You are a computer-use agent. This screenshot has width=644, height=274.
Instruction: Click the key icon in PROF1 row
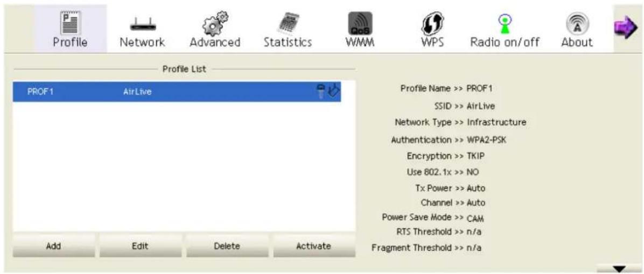[321, 91]
